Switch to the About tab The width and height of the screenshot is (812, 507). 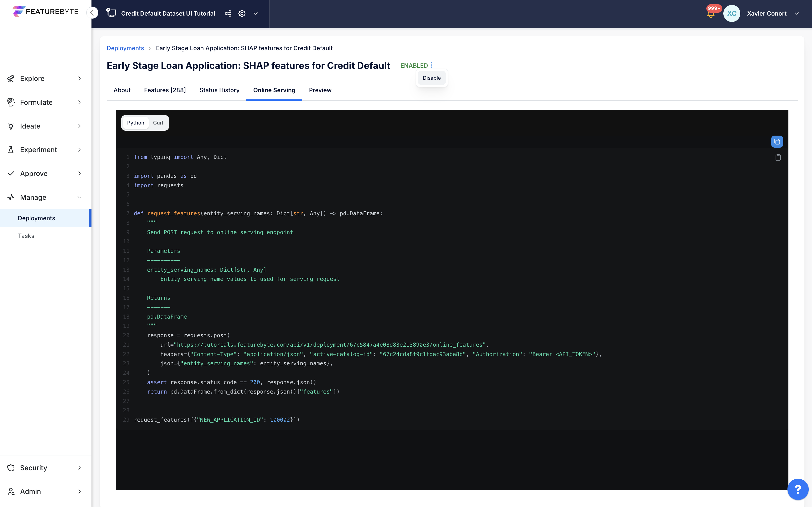pyautogui.click(x=122, y=90)
